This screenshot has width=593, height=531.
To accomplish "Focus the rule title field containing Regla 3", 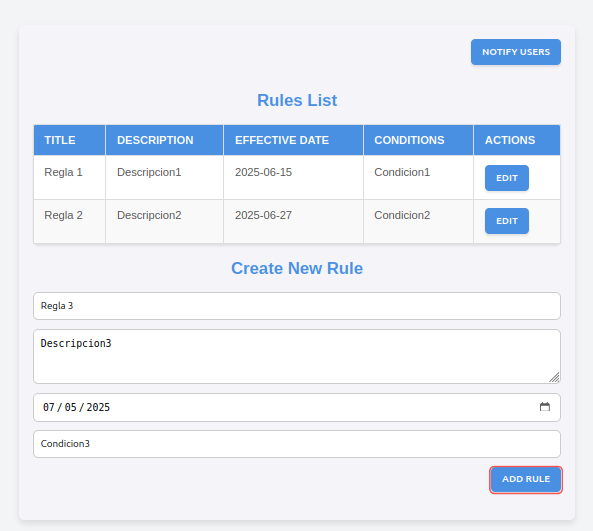I will tap(297, 306).
